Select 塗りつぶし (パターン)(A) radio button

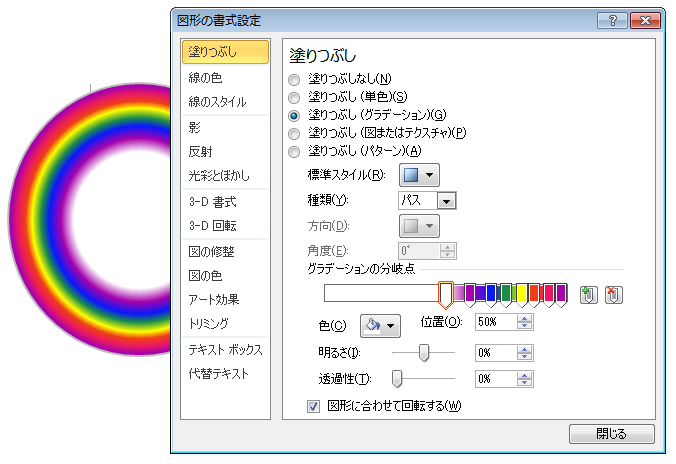click(294, 152)
